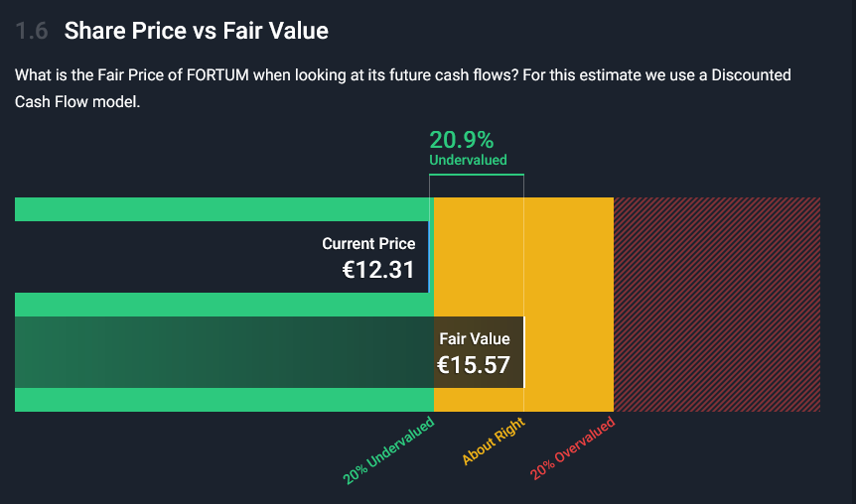
Task: Click the €12.31 current price value
Action: point(378,270)
